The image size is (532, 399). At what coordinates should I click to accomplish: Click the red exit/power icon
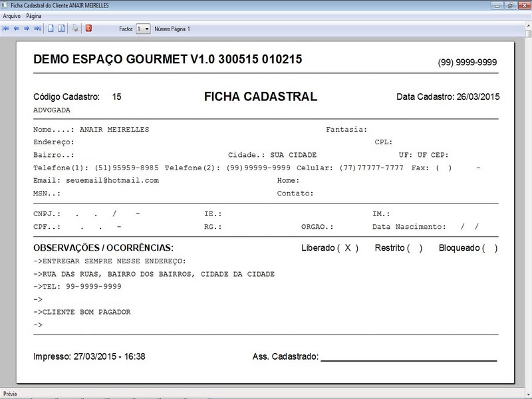(88, 28)
